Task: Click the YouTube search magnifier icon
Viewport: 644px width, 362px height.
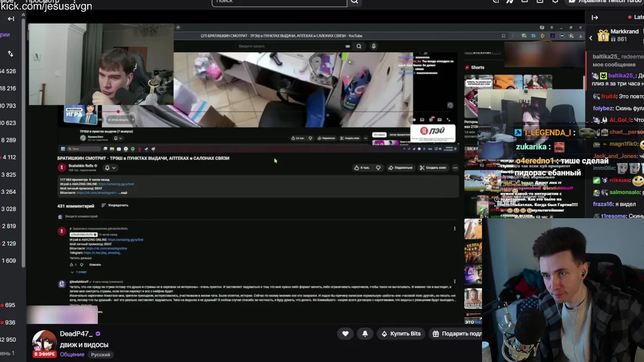Action: (x=359, y=46)
